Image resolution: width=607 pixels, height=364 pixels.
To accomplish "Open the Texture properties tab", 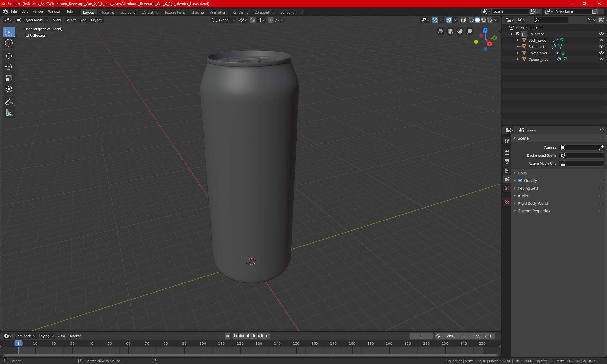I will pos(507,202).
